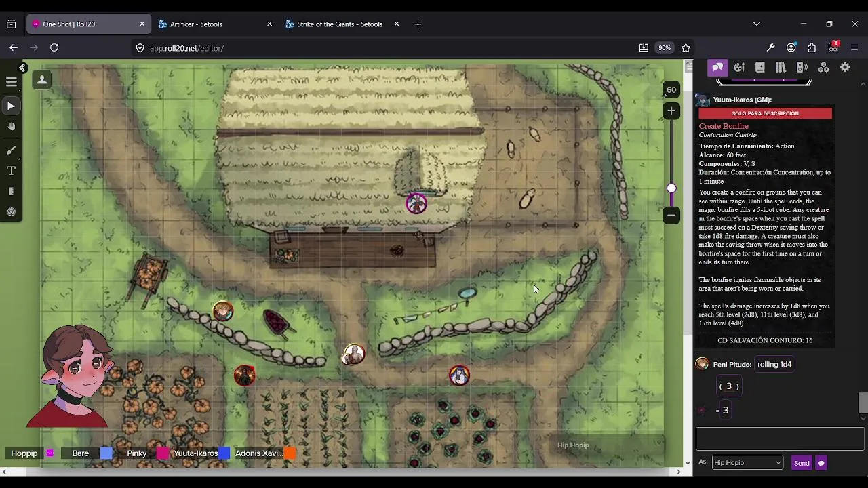Click the horizontal map scrollbar right arrow
This screenshot has height=488, width=868.
678,472
